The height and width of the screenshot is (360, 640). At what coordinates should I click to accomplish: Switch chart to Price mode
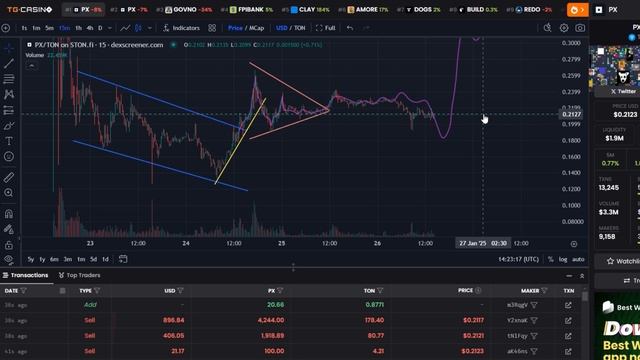pos(235,28)
